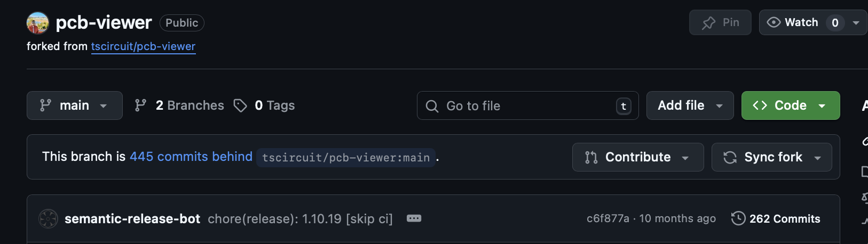Click the branches icon beside 2 Branches
868x244 pixels.
(140, 105)
